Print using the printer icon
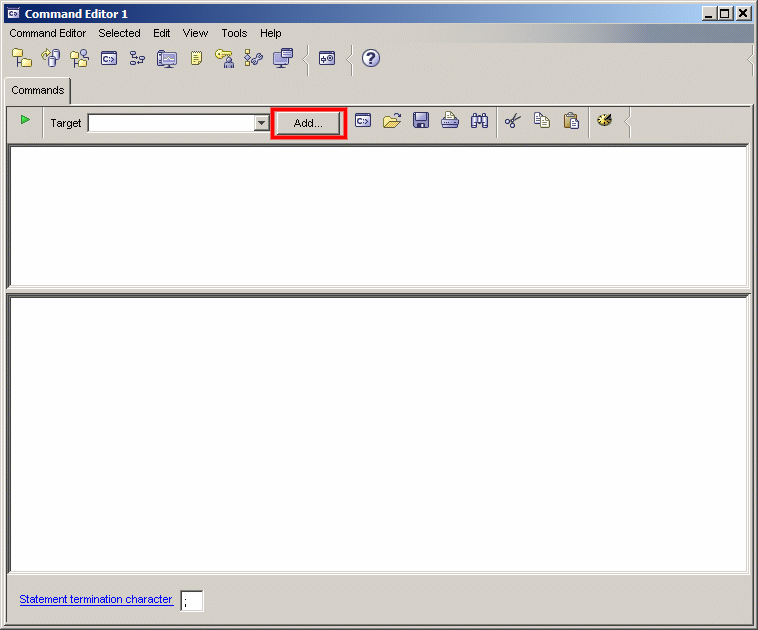 [x=450, y=120]
